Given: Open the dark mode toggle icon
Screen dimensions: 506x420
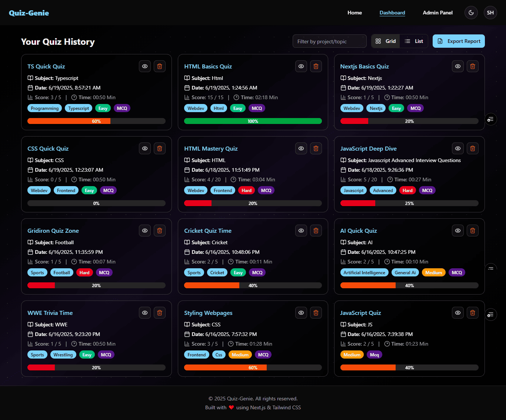Looking at the screenshot, I should pyautogui.click(x=471, y=12).
